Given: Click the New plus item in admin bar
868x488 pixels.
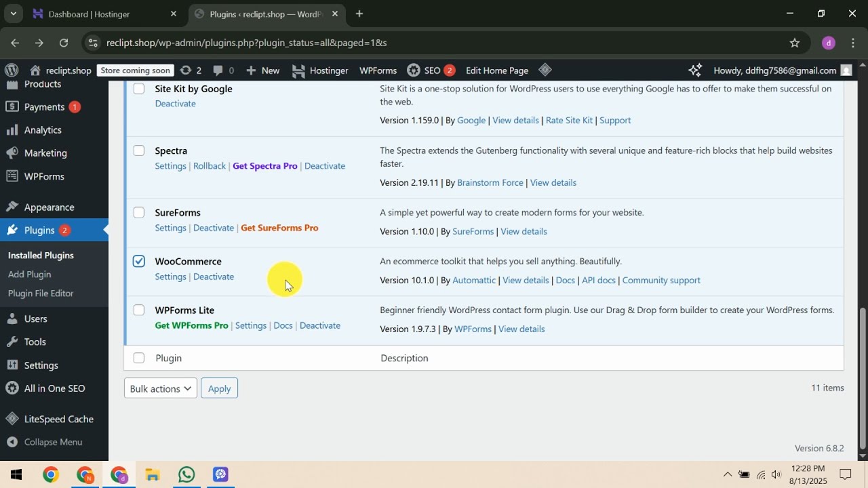Looking at the screenshot, I should pos(262,70).
